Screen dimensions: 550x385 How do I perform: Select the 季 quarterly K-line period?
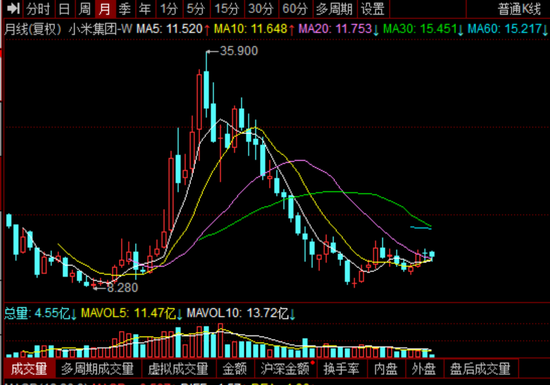point(125,8)
